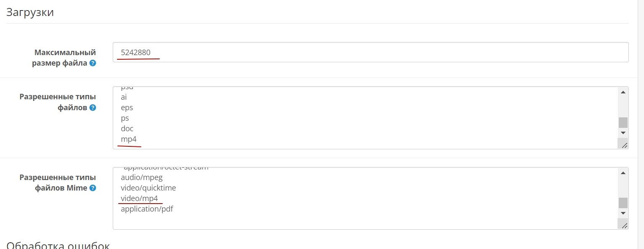The width and height of the screenshot is (644, 249).
Task: Click the eps line in file types
Action: 127,108
